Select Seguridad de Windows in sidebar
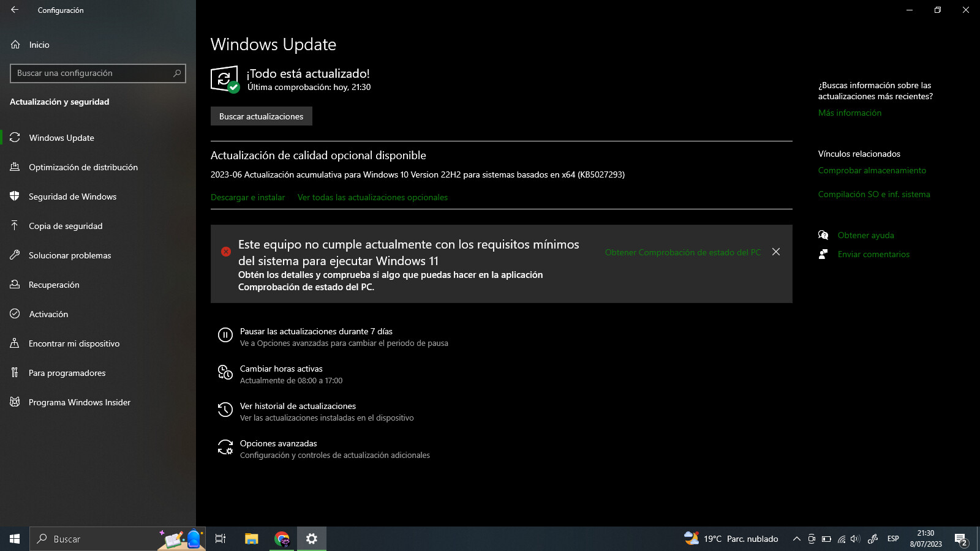980x551 pixels. click(x=72, y=197)
